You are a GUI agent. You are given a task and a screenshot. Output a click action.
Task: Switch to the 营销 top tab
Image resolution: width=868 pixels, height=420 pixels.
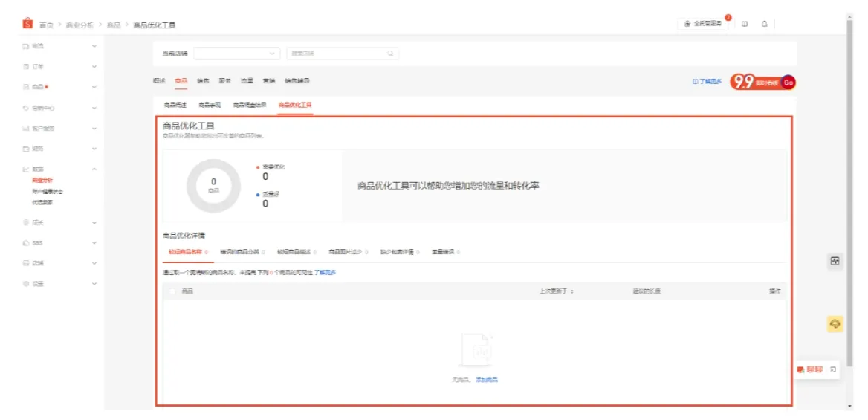[x=269, y=81]
